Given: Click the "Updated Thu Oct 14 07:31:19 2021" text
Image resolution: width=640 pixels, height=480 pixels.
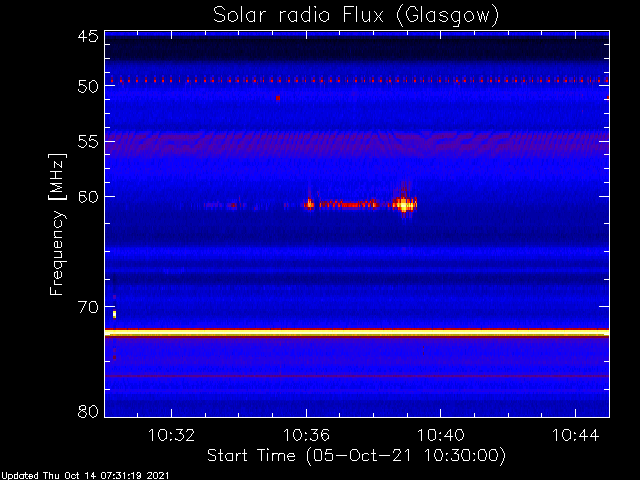Looking at the screenshot, I should coord(84,476).
